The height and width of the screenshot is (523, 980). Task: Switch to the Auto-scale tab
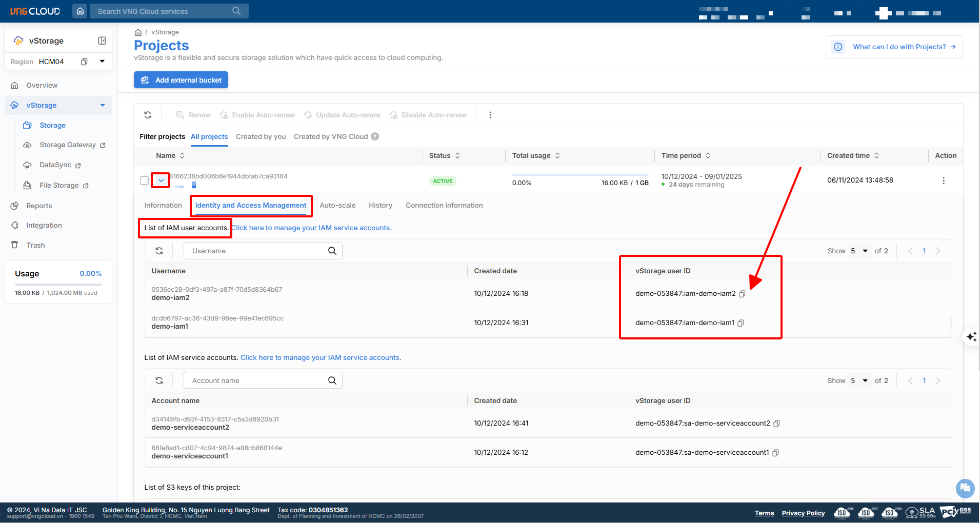pos(337,205)
